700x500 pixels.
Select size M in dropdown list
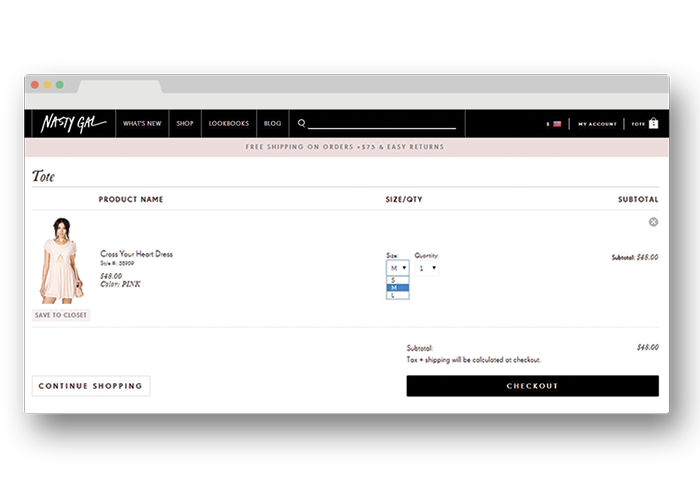click(397, 288)
